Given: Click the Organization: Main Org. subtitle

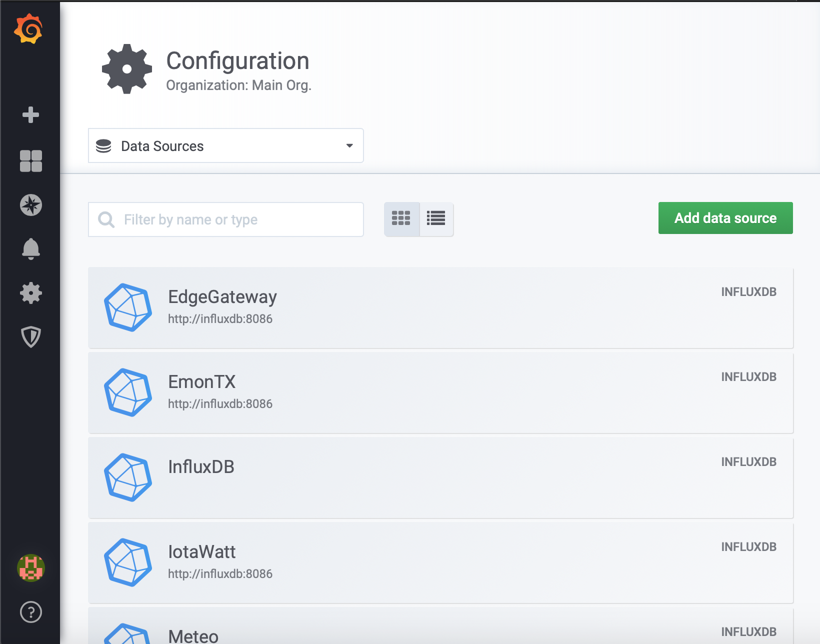Looking at the screenshot, I should [238, 85].
